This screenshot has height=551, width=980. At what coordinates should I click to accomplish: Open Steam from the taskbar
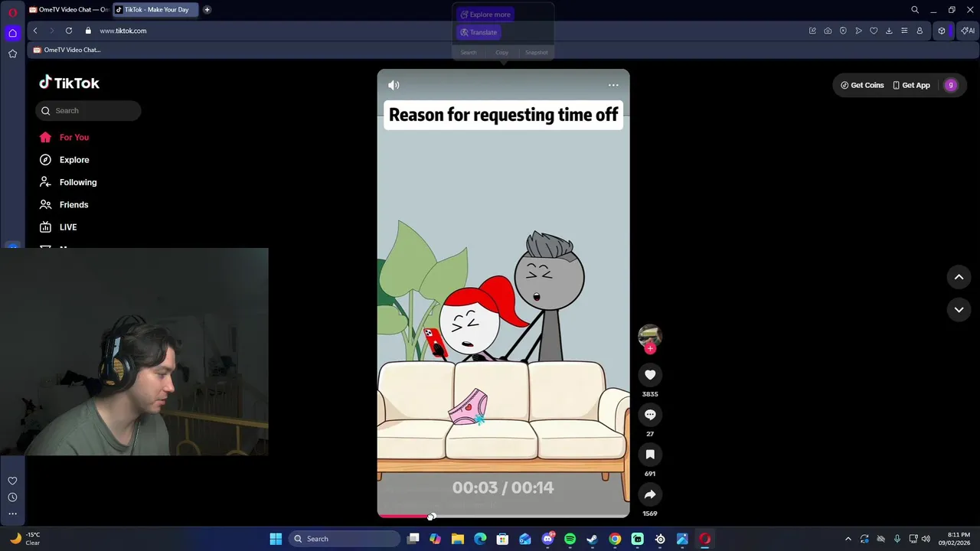tap(592, 539)
